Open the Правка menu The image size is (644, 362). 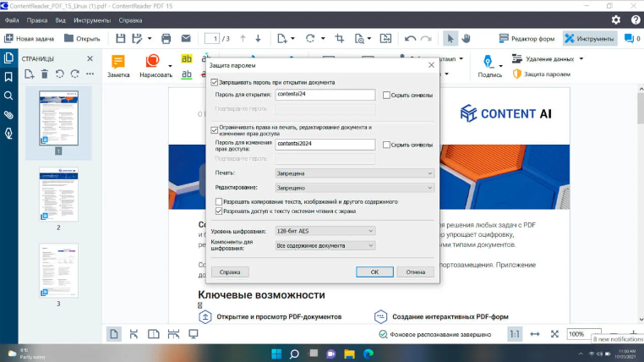pyautogui.click(x=37, y=20)
